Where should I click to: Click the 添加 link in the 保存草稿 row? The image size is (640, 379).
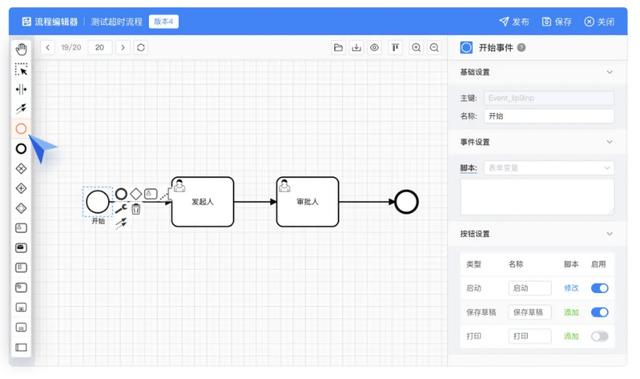[571, 312]
